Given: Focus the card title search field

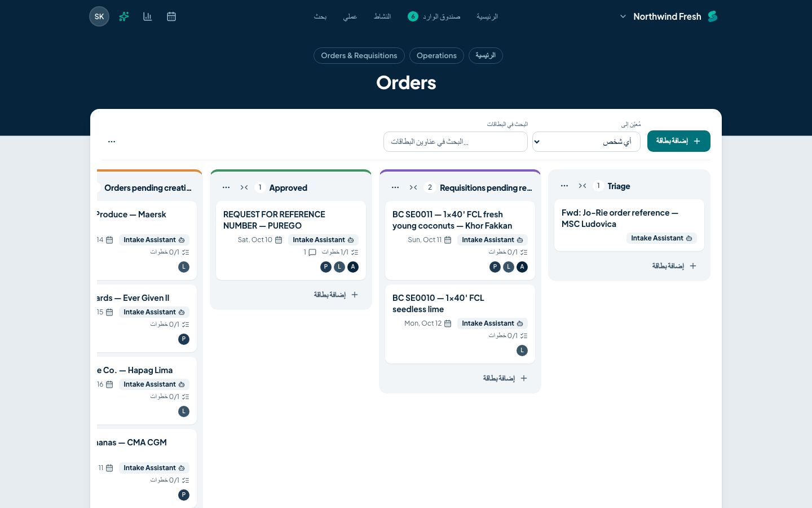Looking at the screenshot, I should pyautogui.click(x=456, y=142).
